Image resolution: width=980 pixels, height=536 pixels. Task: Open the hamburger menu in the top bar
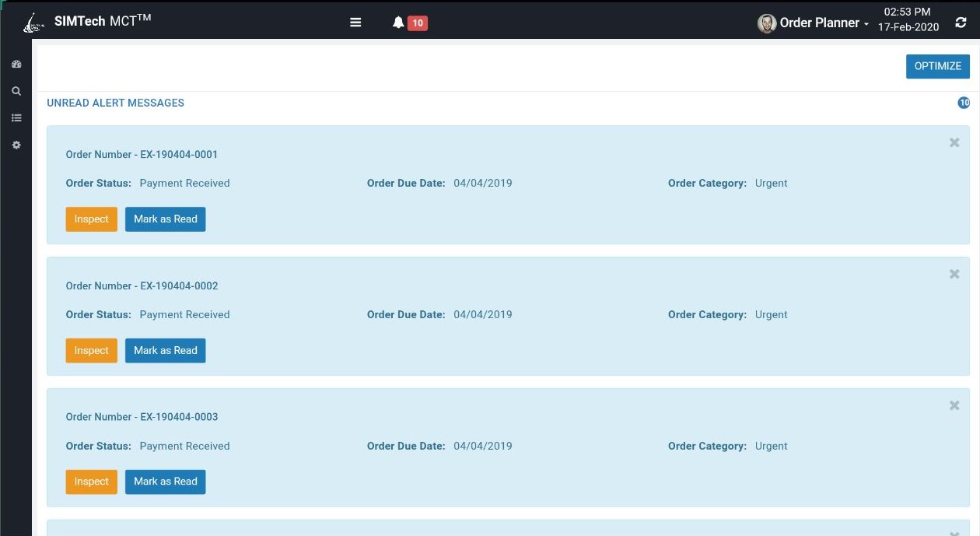coord(355,23)
